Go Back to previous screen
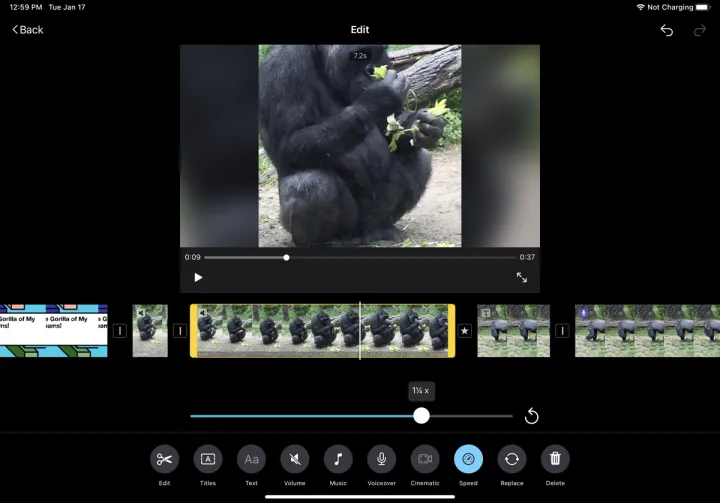The width and height of the screenshot is (720, 503). (28, 30)
